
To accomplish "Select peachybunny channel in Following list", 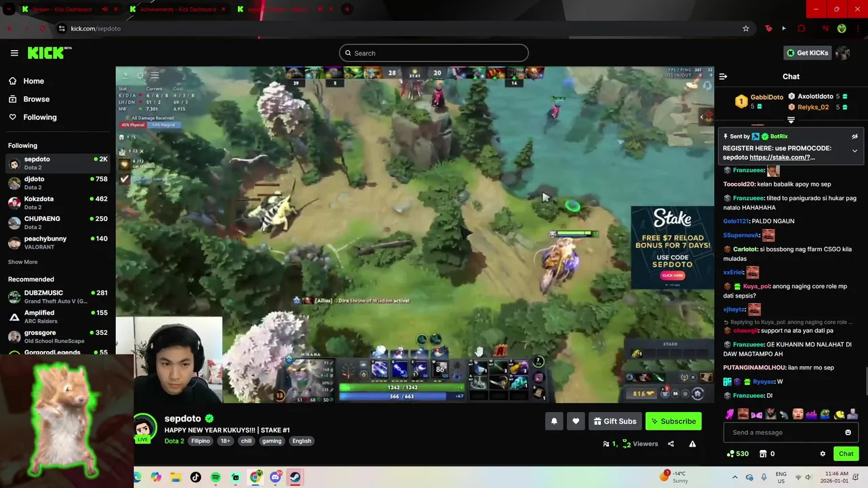I will click(58, 243).
